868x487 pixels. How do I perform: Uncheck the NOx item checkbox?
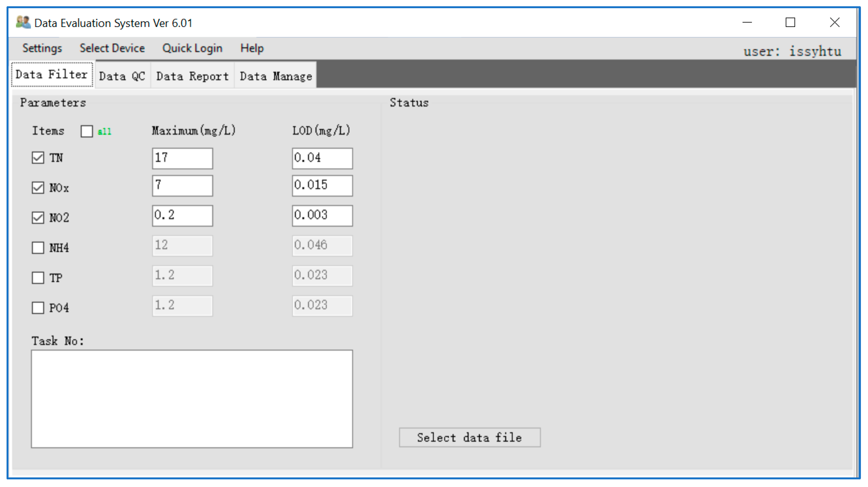[x=38, y=188]
